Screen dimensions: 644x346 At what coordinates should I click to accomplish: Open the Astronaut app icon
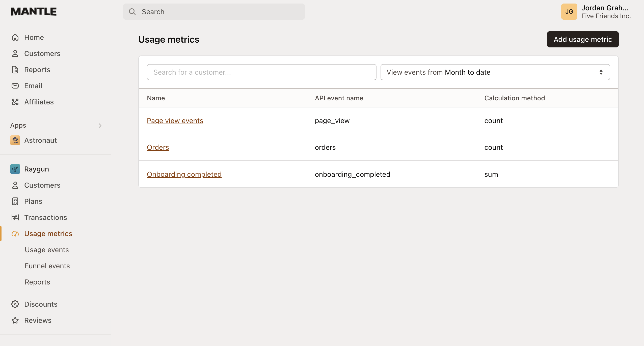pyautogui.click(x=15, y=140)
